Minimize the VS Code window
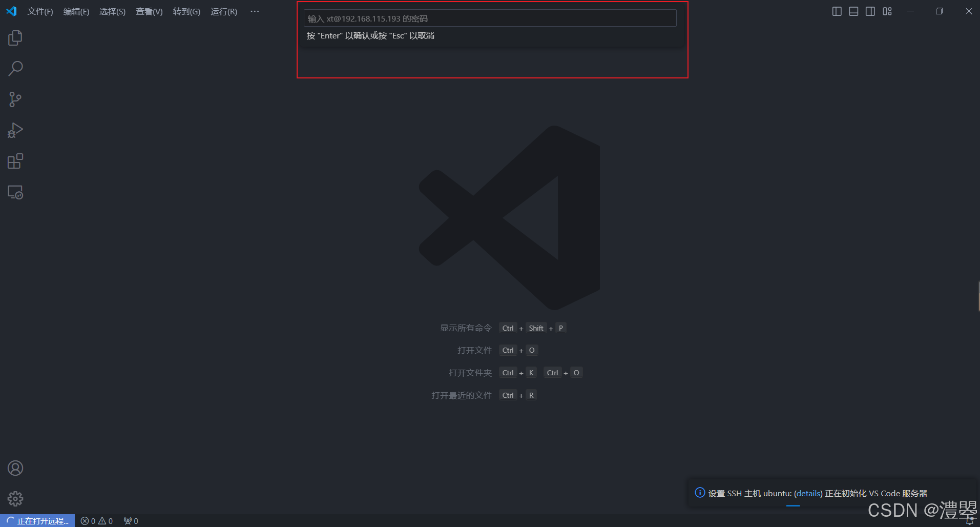Viewport: 980px width, 527px height. point(910,11)
